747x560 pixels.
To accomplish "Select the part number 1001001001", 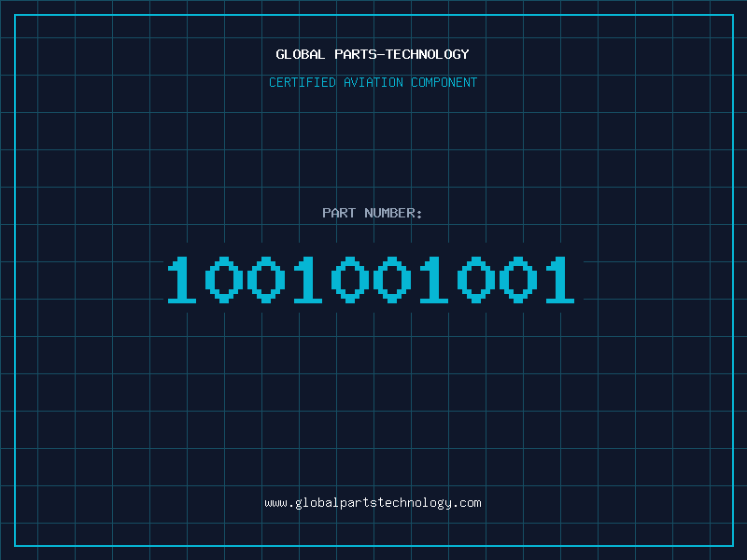I will pyautogui.click(x=371, y=279).
